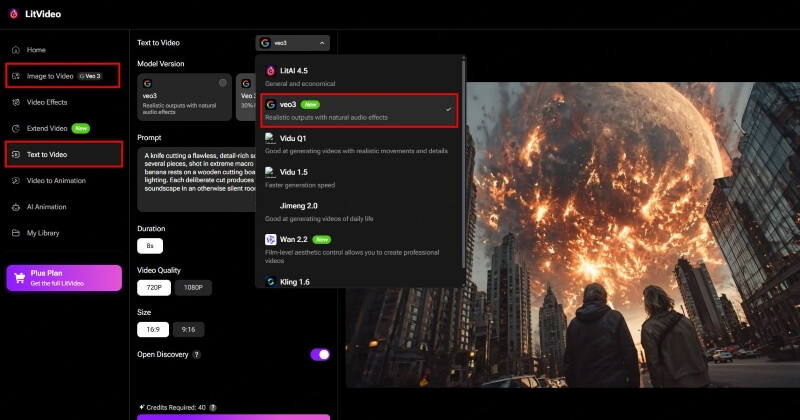800x420 pixels.
Task: Collapse the veo3 model dropdown
Action: pyautogui.click(x=292, y=43)
